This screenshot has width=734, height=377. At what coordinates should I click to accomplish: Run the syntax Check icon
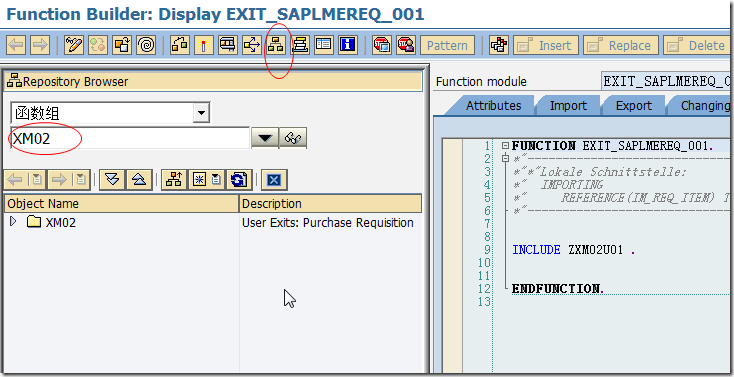(180, 45)
